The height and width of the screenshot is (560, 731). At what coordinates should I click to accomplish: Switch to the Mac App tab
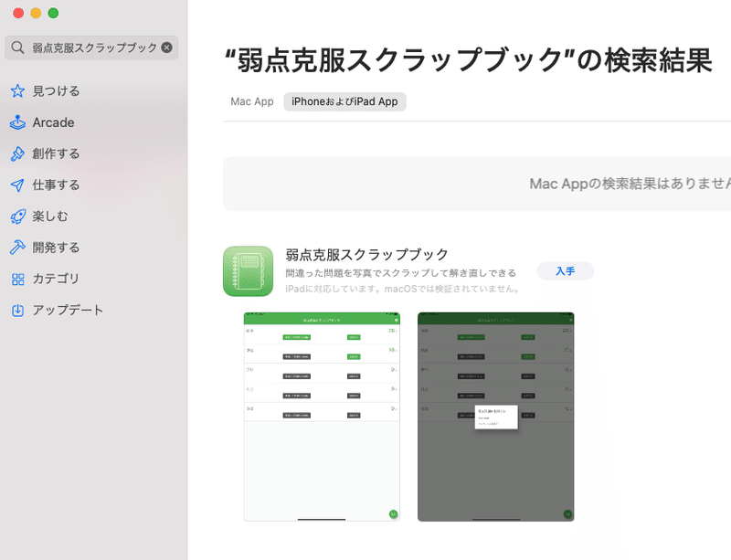click(x=252, y=101)
